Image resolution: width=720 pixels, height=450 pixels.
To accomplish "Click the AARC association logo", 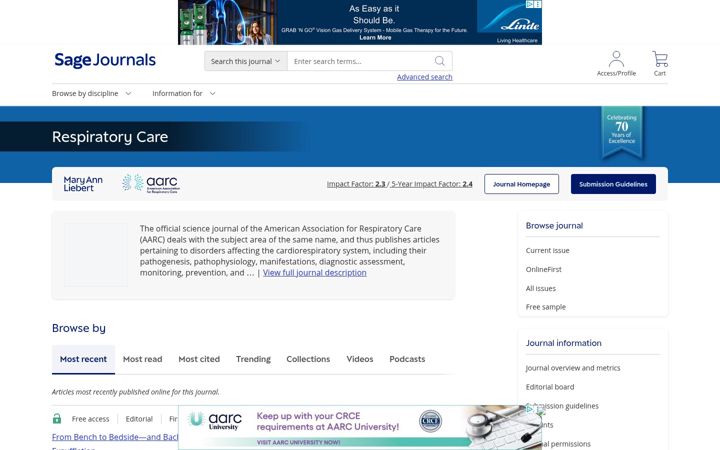I will [x=151, y=184].
